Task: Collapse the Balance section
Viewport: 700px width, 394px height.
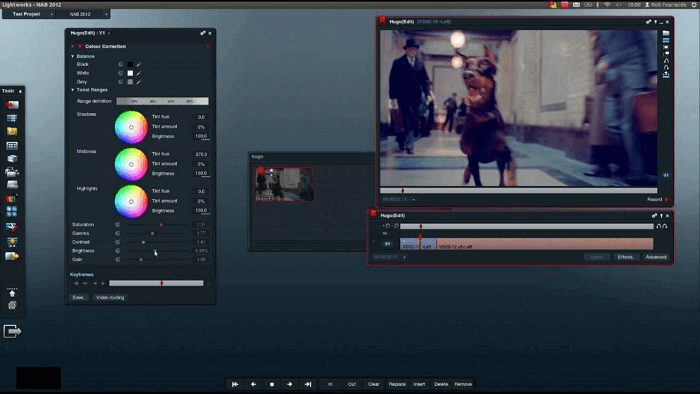Action: [x=73, y=57]
